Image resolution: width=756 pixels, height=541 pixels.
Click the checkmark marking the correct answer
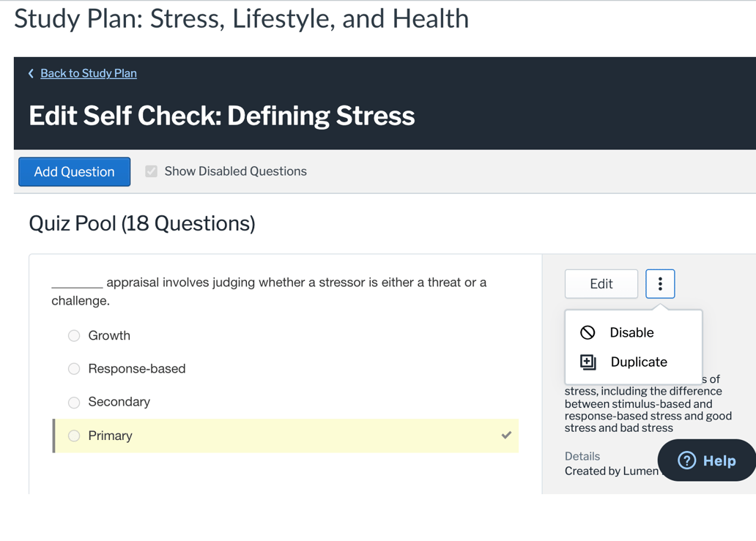coord(505,435)
